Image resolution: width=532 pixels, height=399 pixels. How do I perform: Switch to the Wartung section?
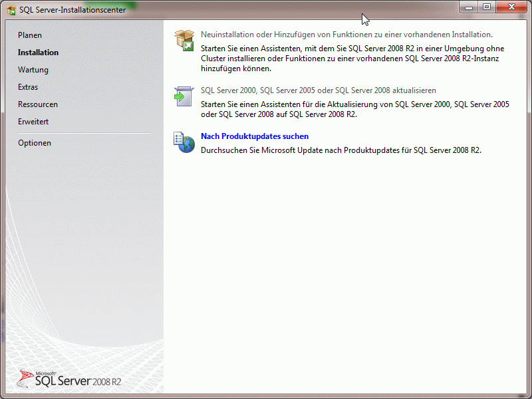tap(33, 70)
